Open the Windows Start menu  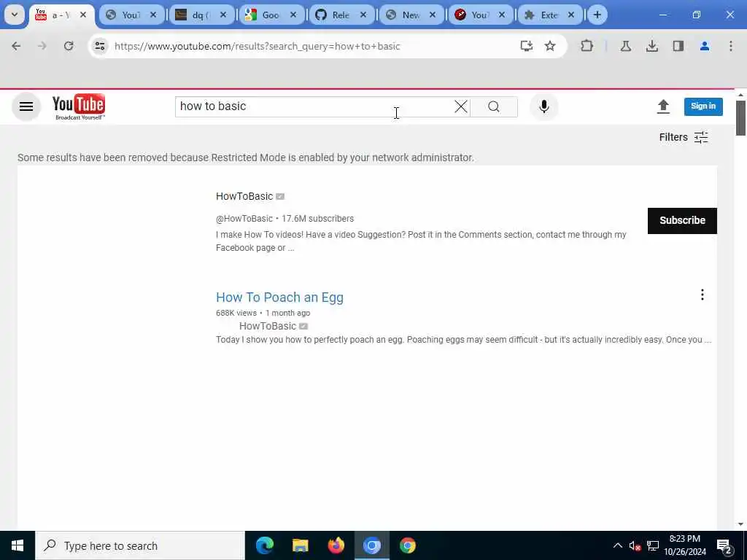tap(18, 545)
